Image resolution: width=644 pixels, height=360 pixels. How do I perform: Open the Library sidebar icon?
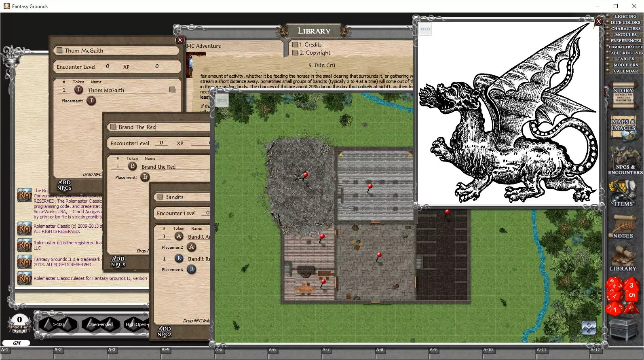click(623, 258)
